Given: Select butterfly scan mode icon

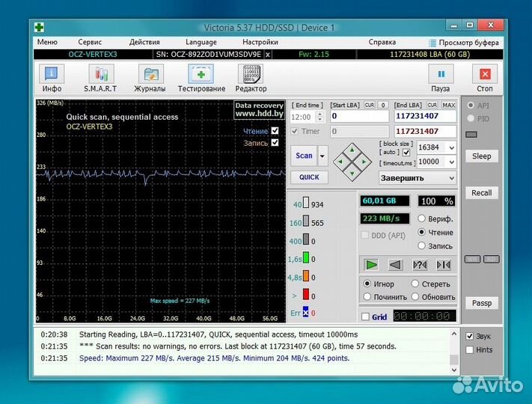Looking at the screenshot, I should click(444, 265).
